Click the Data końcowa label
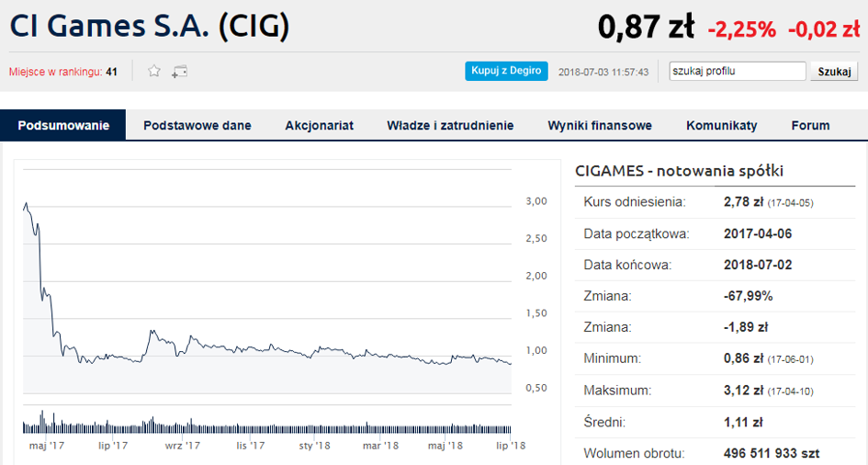The image size is (868, 465). [627, 265]
